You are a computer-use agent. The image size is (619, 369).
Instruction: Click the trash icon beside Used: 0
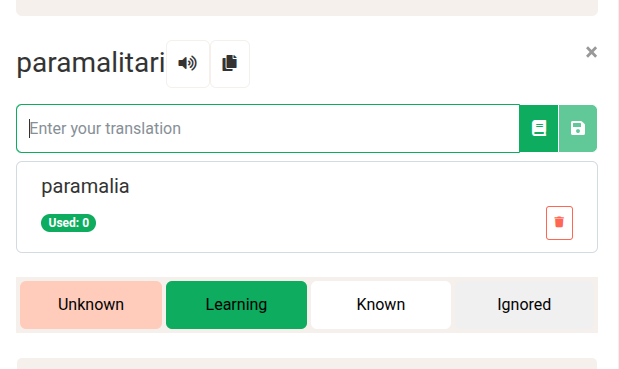[x=559, y=223]
